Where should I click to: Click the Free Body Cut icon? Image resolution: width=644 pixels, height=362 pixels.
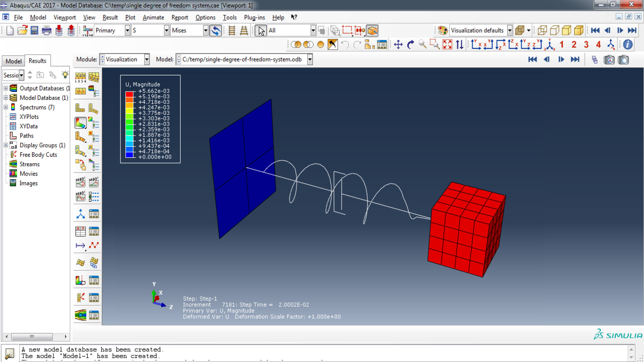pos(80,298)
